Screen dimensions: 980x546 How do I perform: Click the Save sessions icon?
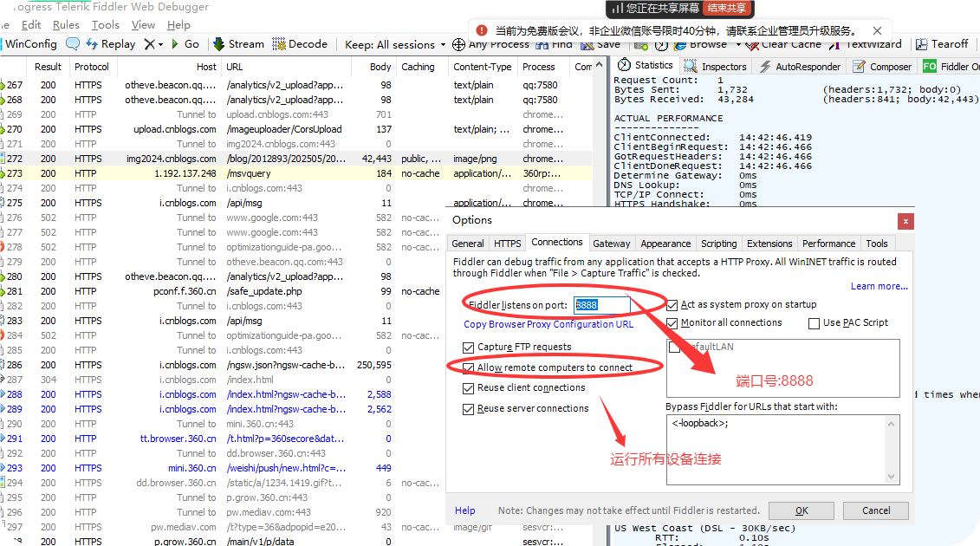pyautogui.click(x=587, y=46)
